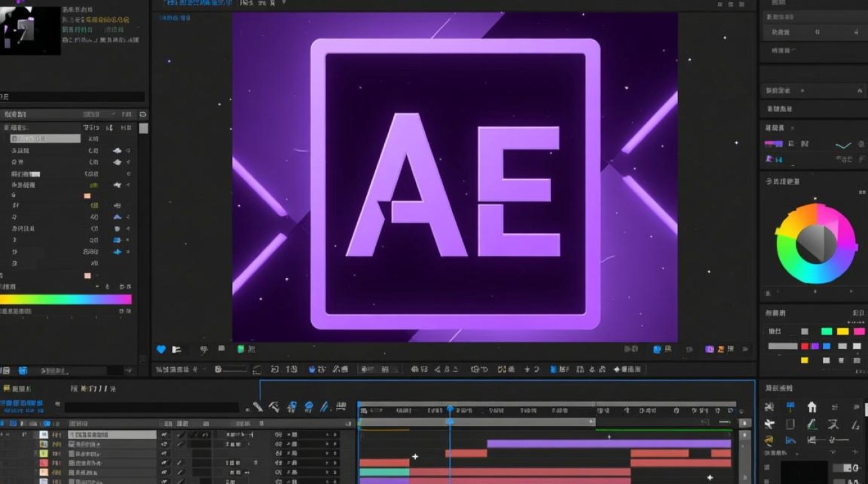The image size is (868, 484).
Task: Click the blue playhead marker on the timeline ruler
Action: (x=450, y=409)
